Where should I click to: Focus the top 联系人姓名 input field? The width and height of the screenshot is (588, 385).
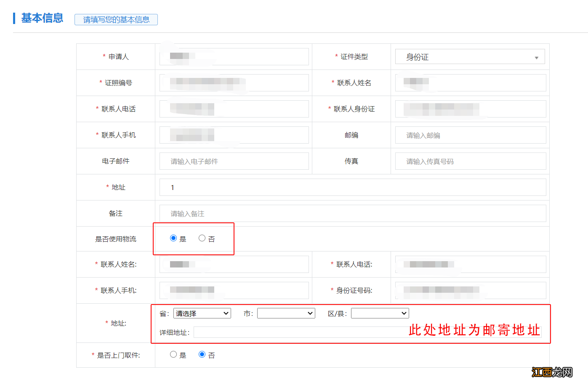471,83
